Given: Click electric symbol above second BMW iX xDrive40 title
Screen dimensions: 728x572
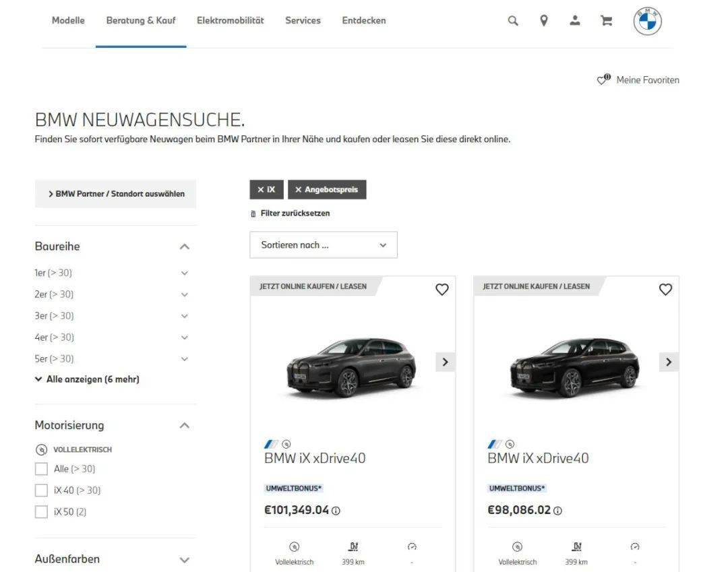Looking at the screenshot, I should (510, 444).
